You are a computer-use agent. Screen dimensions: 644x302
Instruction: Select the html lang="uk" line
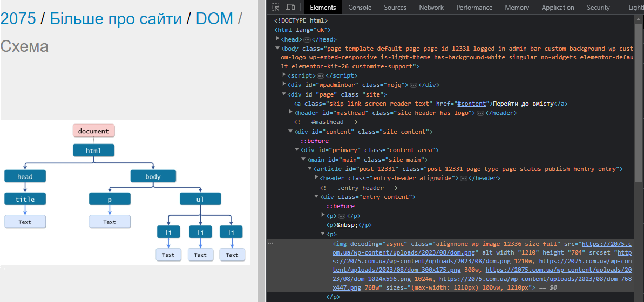(303, 30)
